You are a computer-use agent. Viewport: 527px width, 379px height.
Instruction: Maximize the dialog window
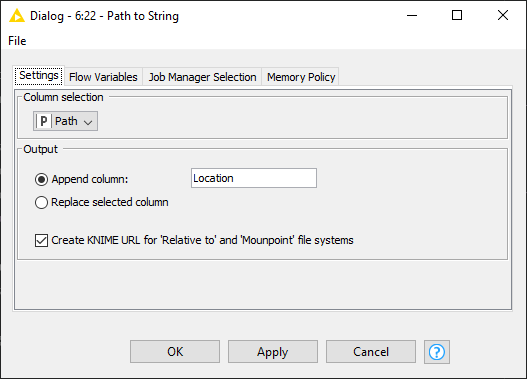[x=457, y=15]
